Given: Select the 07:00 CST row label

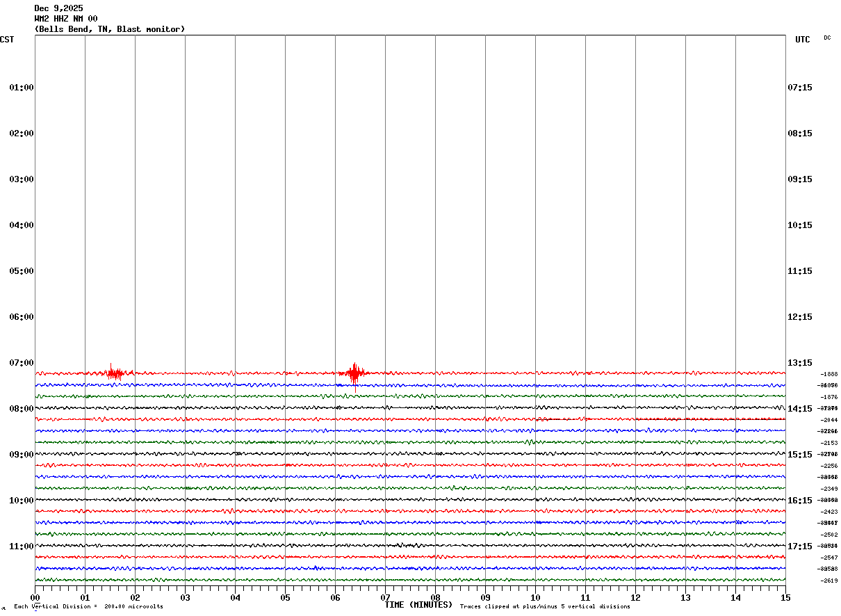Looking at the screenshot, I should 22,363.
